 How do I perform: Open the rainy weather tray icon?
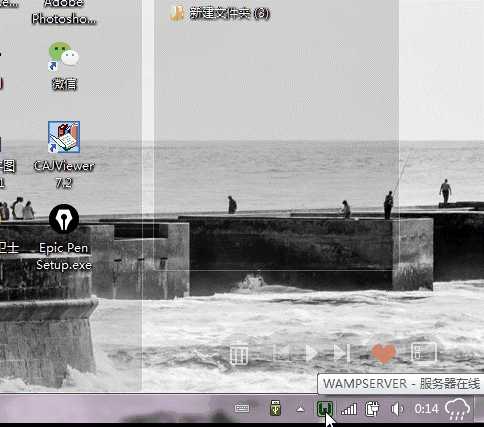tap(458, 409)
